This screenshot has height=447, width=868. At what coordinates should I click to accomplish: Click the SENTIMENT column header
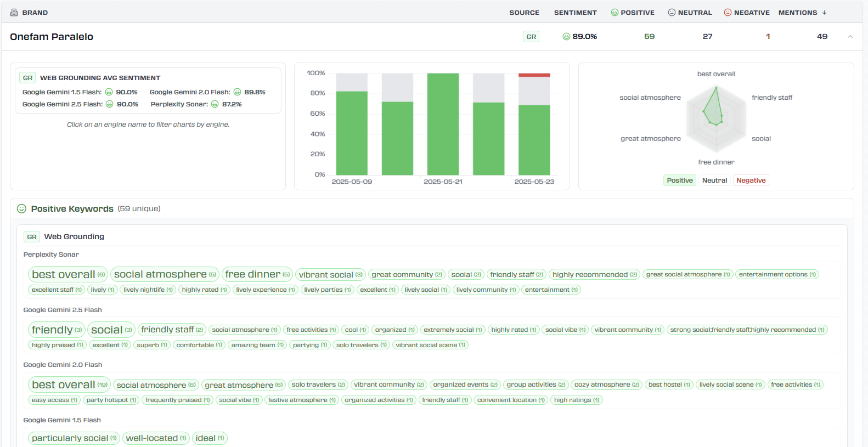point(575,13)
